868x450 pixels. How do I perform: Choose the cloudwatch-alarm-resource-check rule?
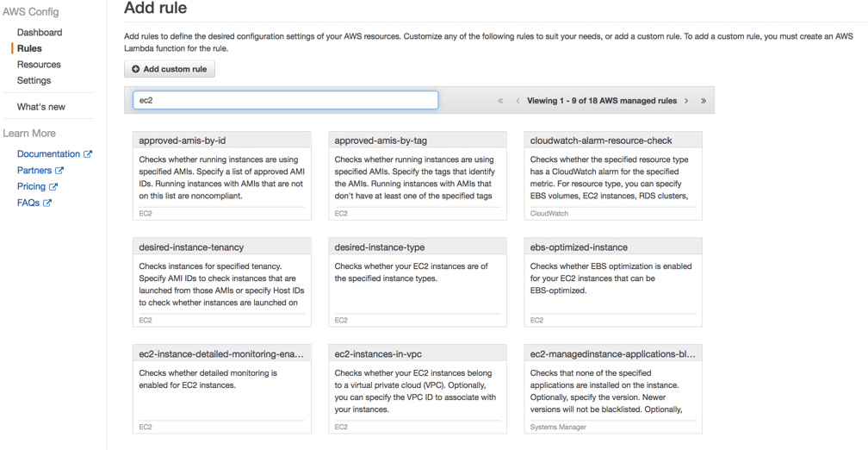pos(613,176)
